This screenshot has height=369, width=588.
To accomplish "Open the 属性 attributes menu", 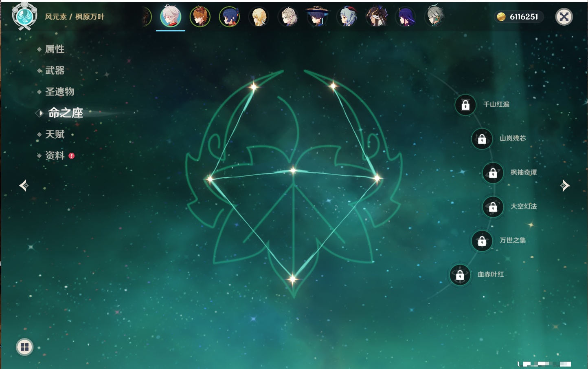I will (x=55, y=49).
